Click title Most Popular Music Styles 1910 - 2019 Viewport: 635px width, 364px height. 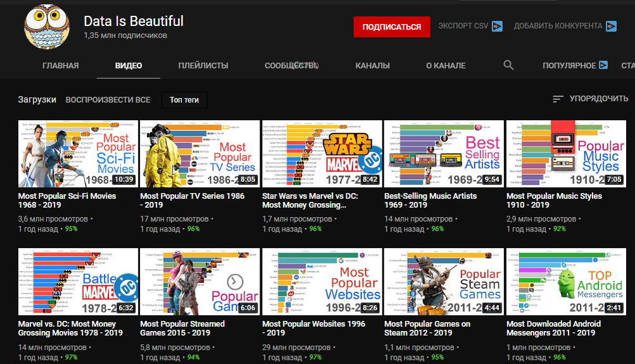pos(554,201)
